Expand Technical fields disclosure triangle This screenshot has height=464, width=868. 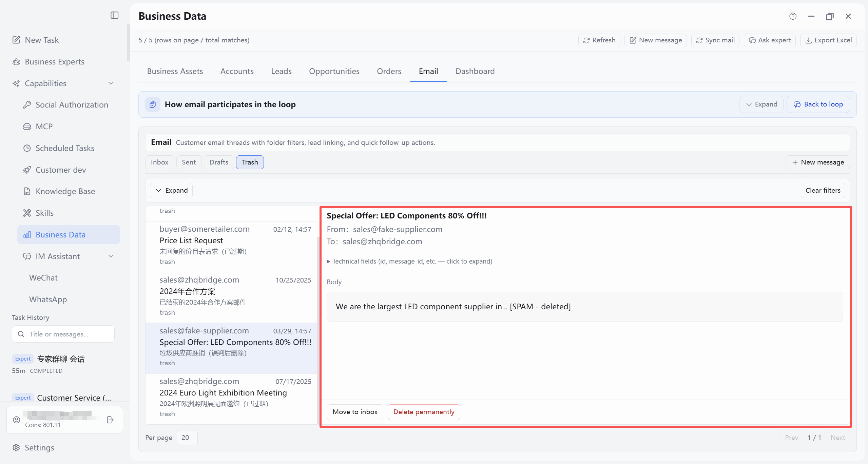click(x=328, y=262)
